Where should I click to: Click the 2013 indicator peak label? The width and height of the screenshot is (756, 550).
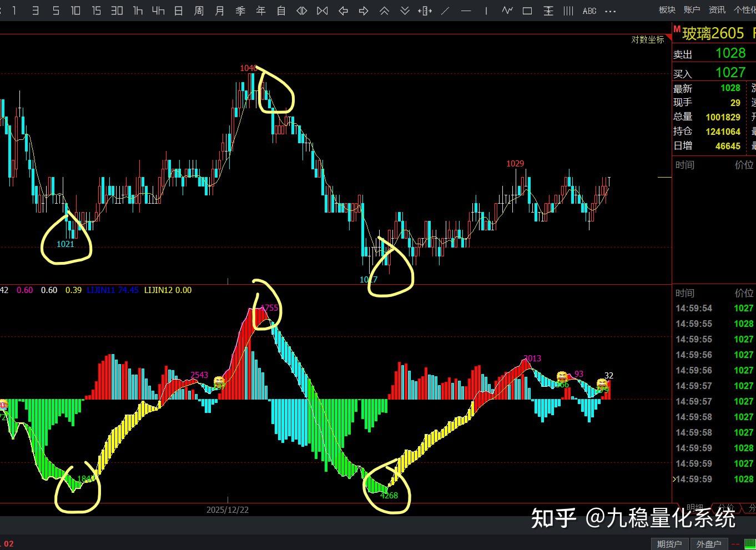tap(532, 359)
